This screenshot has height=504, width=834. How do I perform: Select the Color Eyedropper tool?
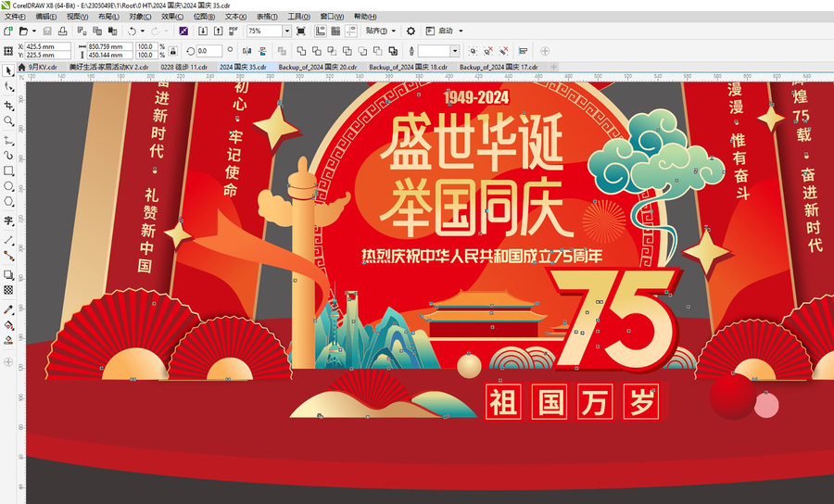tap(8, 309)
